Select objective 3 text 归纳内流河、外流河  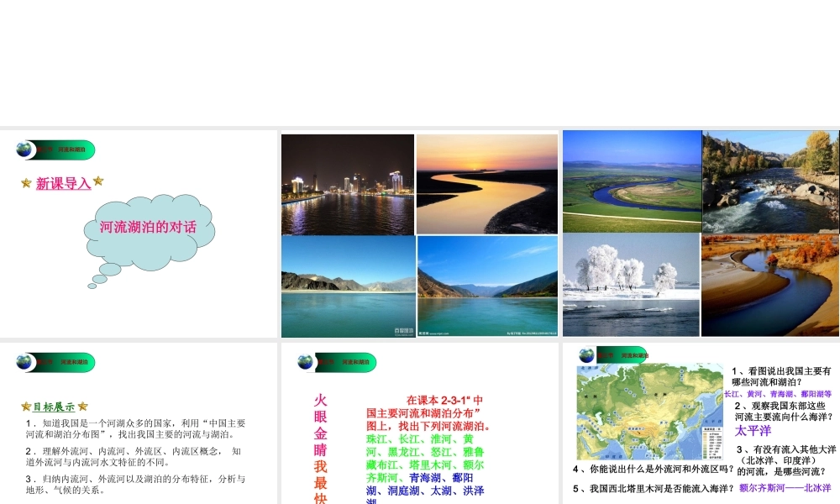[135, 484]
